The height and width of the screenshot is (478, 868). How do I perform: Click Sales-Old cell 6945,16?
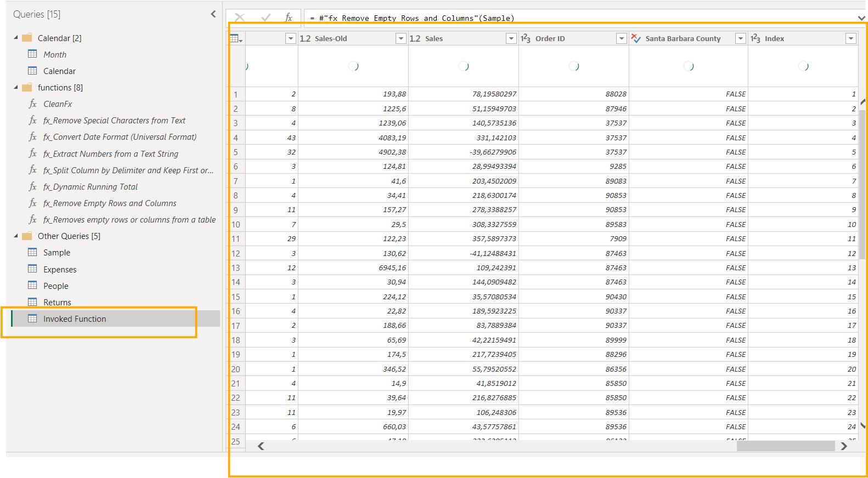pyautogui.click(x=353, y=268)
